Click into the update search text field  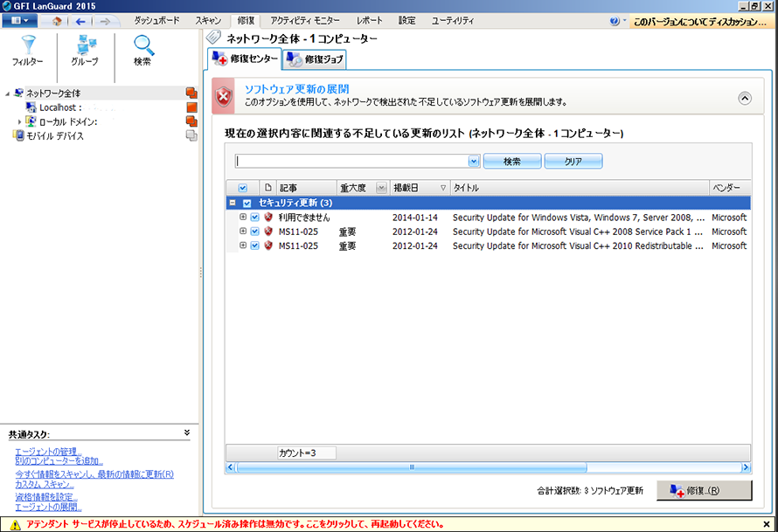pyautogui.click(x=351, y=161)
